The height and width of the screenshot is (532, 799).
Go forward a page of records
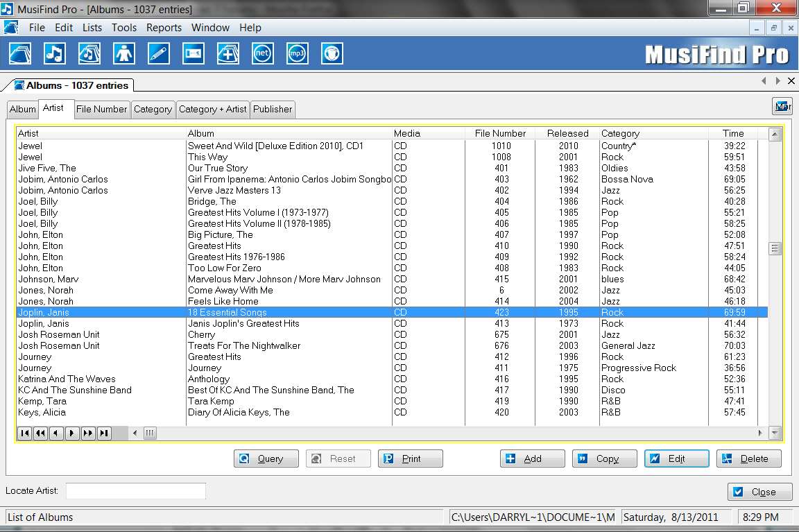(87, 433)
